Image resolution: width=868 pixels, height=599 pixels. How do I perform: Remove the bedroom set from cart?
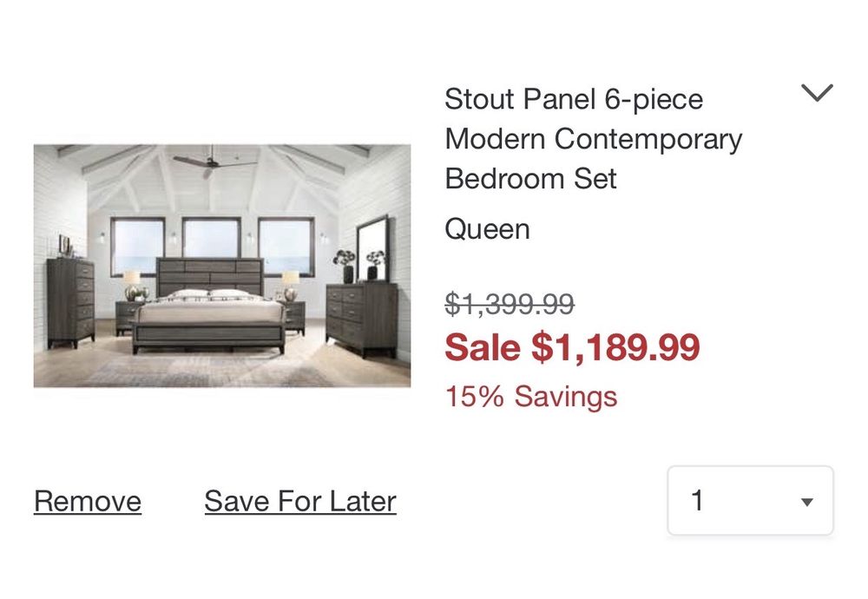click(x=88, y=501)
